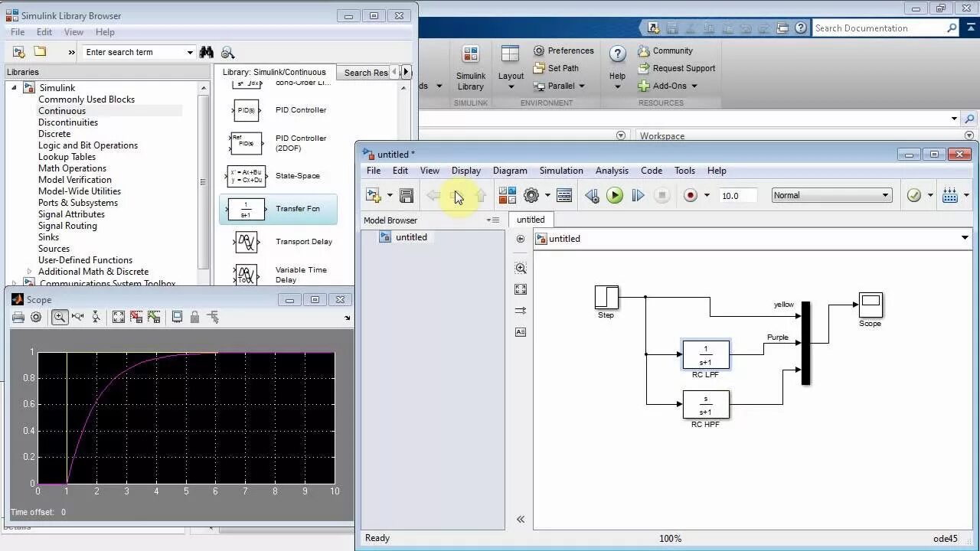This screenshot has width=980, height=551.
Task: Click binoculars search icon in Library Browser
Action: (206, 52)
